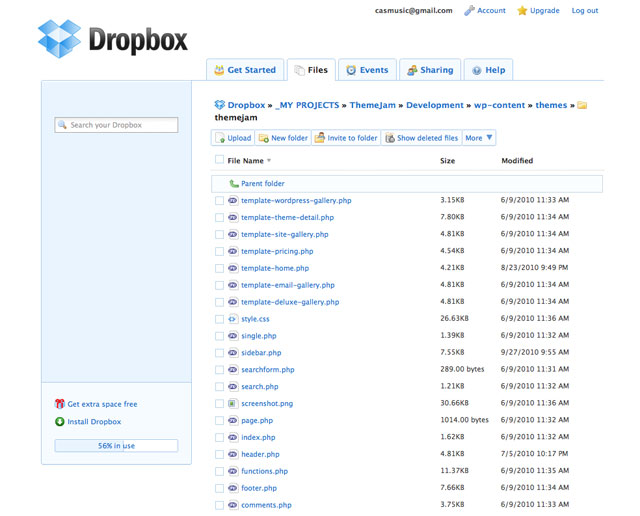Go to the Sharing tab
The width and height of the screenshot is (640, 516).
point(430,70)
